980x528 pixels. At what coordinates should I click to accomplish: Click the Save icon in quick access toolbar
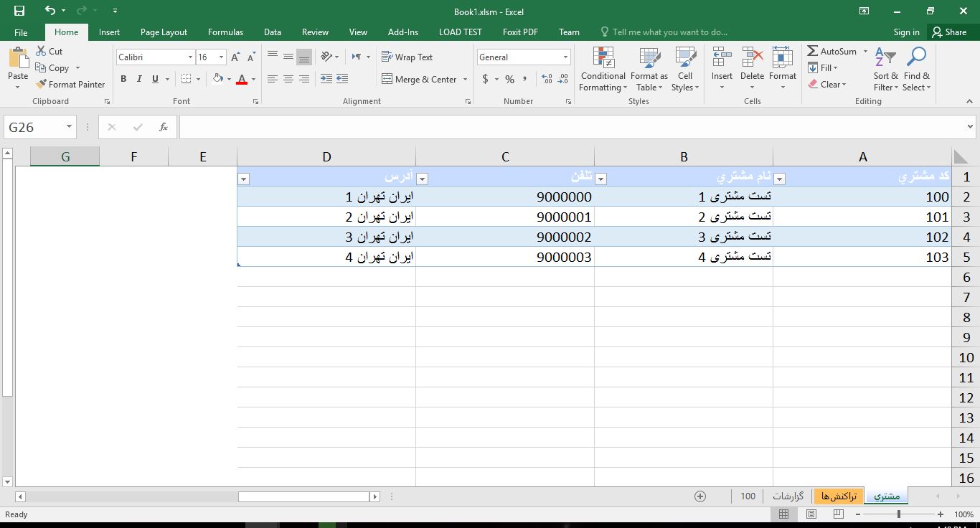pyautogui.click(x=19, y=11)
